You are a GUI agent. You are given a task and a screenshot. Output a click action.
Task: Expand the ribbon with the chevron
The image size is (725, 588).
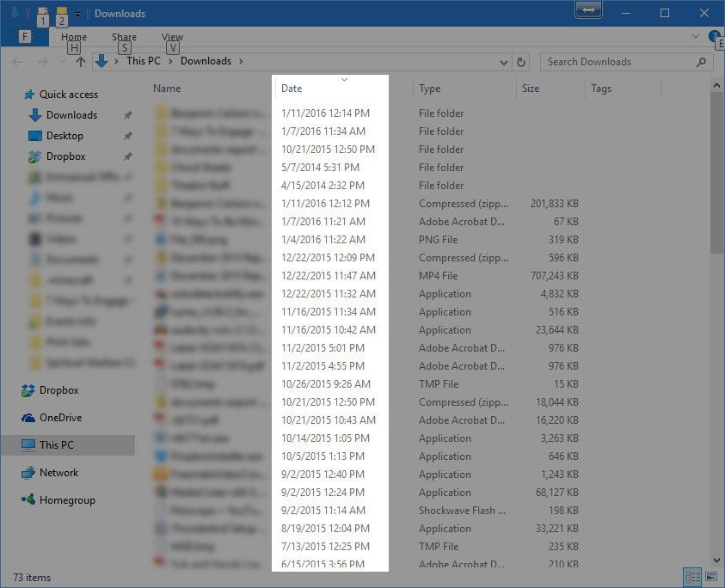pos(695,36)
